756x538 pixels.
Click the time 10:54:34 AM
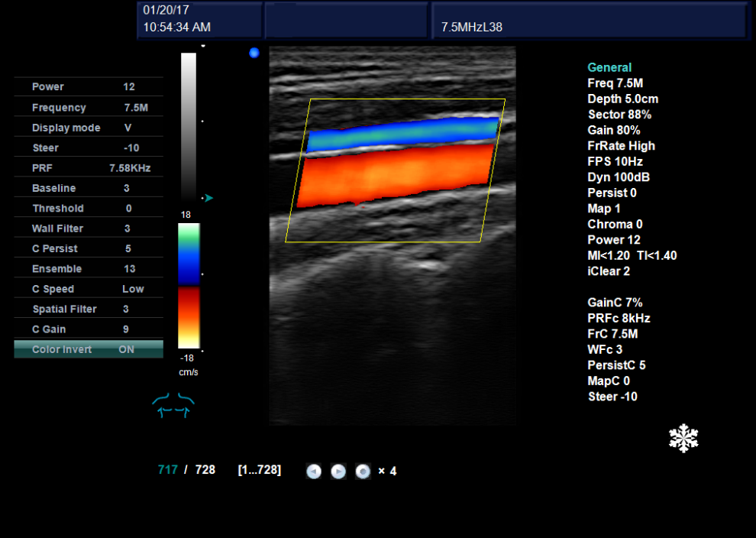coord(177,28)
